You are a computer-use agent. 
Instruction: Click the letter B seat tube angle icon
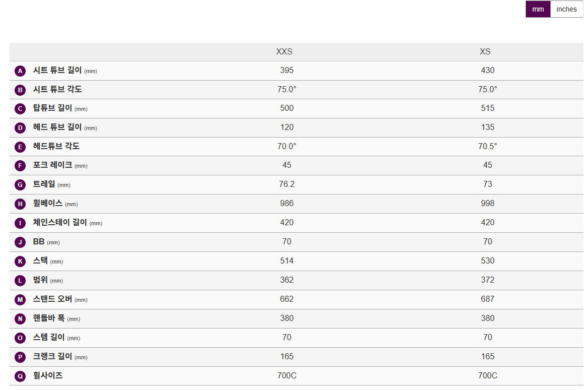point(20,90)
